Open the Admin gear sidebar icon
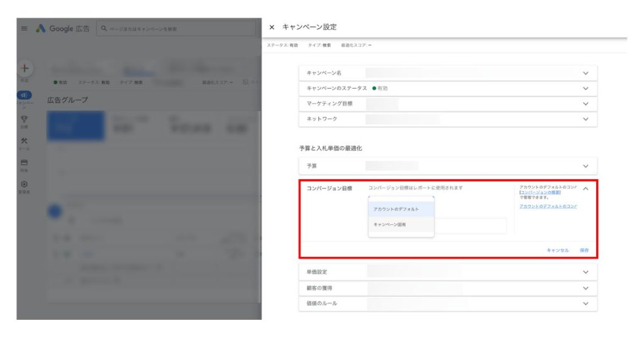This screenshot has width=644, height=338. 24,184
